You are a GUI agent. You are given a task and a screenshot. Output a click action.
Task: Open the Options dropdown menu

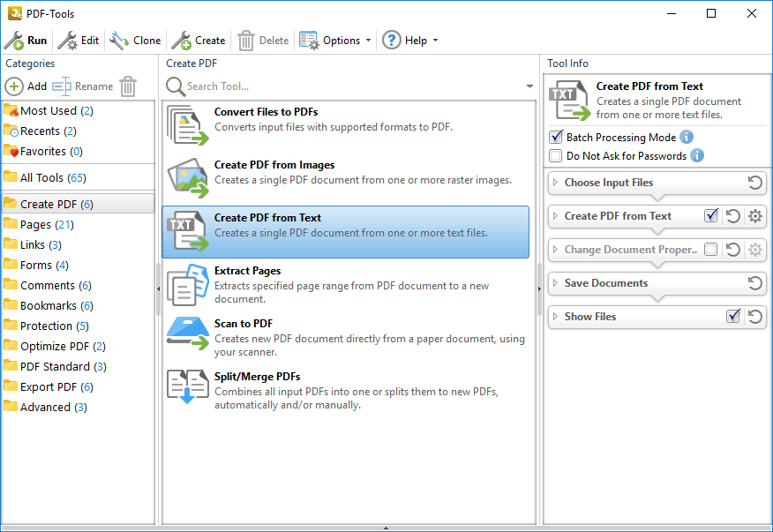[x=334, y=41]
